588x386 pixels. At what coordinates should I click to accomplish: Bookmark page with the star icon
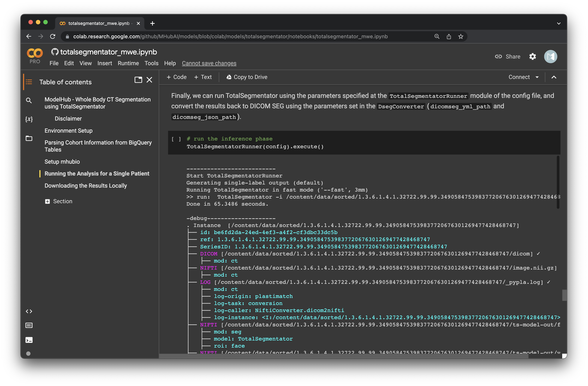[x=461, y=37]
